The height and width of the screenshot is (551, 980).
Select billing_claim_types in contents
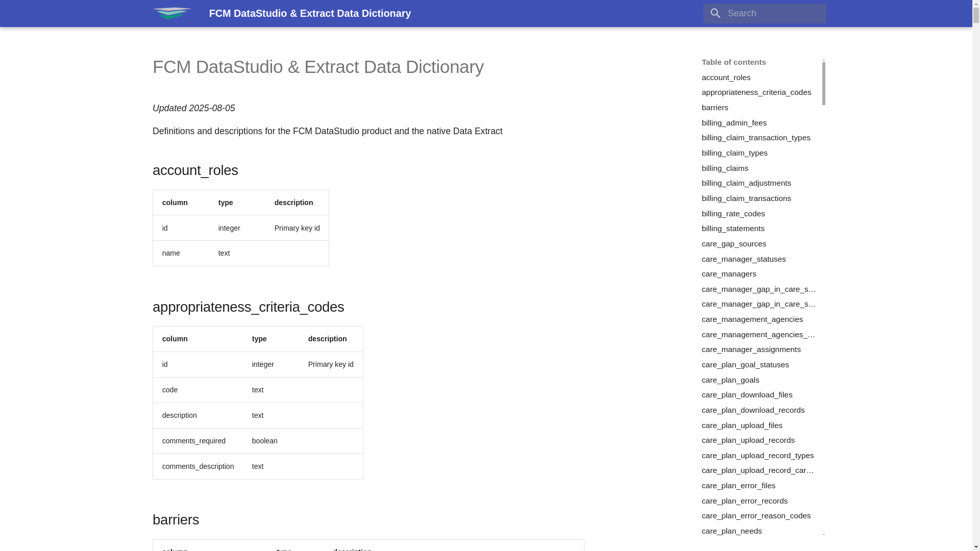click(x=734, y=153)
